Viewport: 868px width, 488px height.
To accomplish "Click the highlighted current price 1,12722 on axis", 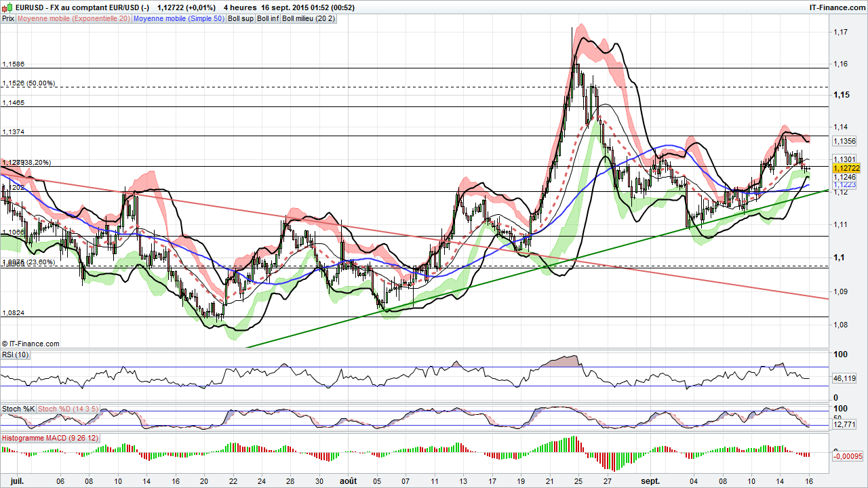I will [x=846, y=167].
